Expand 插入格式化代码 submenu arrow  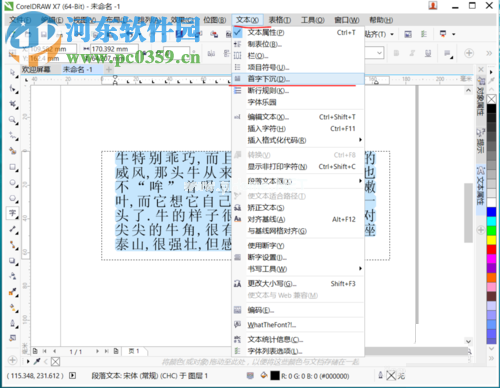click(x=360, y=140)
